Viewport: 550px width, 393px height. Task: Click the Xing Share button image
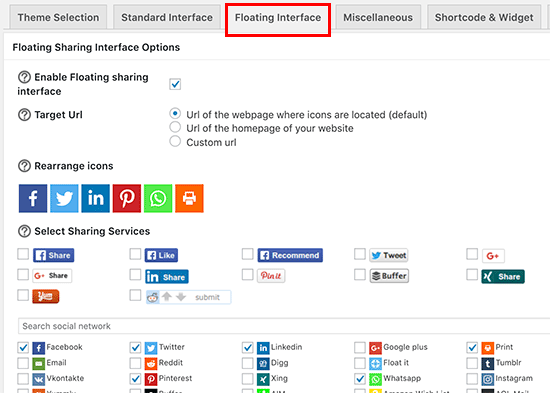[503, 277]
